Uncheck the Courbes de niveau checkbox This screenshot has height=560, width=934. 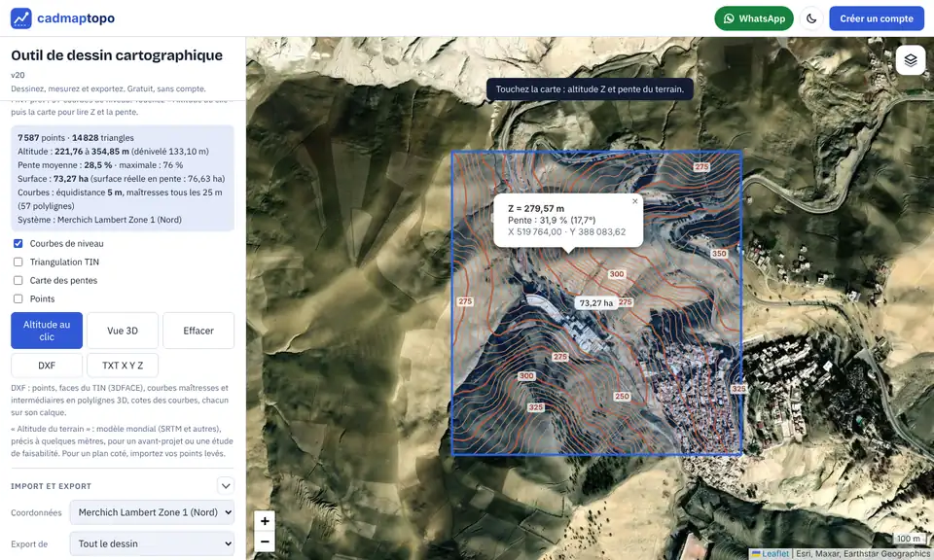pyautogui.click(x=18, y=243)
